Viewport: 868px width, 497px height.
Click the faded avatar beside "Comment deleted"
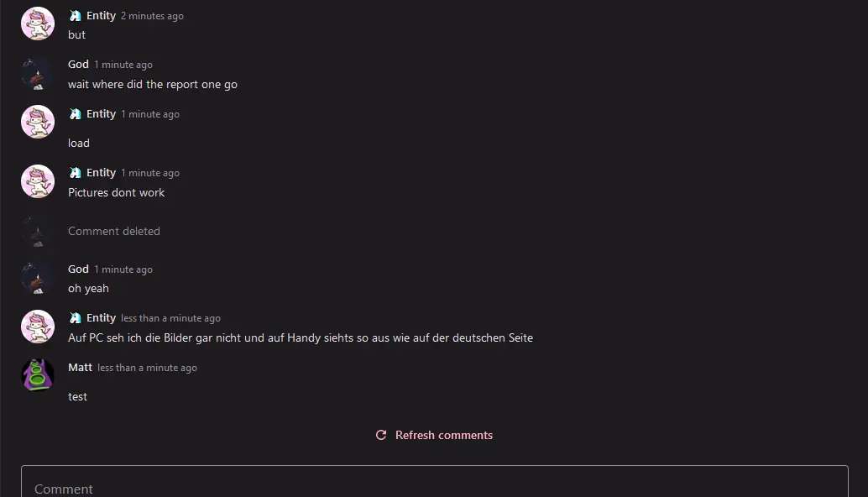38,231
